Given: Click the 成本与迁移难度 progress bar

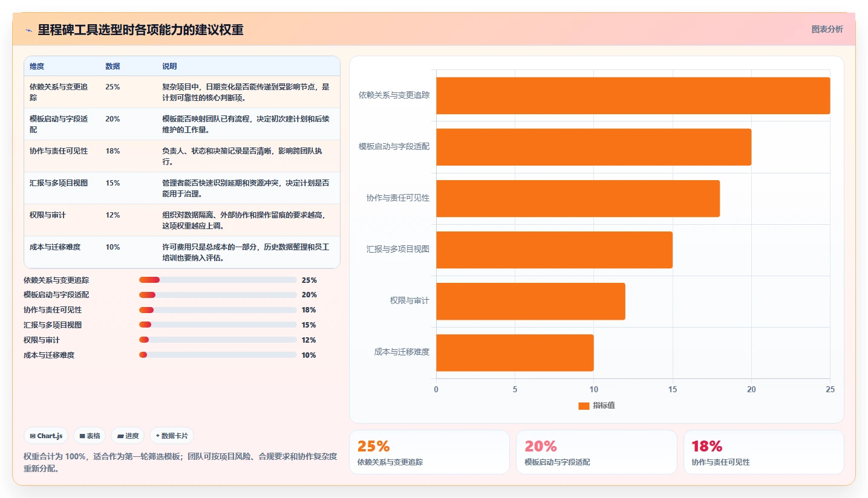Looking at the screenshot, I should [x=218, y=355].
